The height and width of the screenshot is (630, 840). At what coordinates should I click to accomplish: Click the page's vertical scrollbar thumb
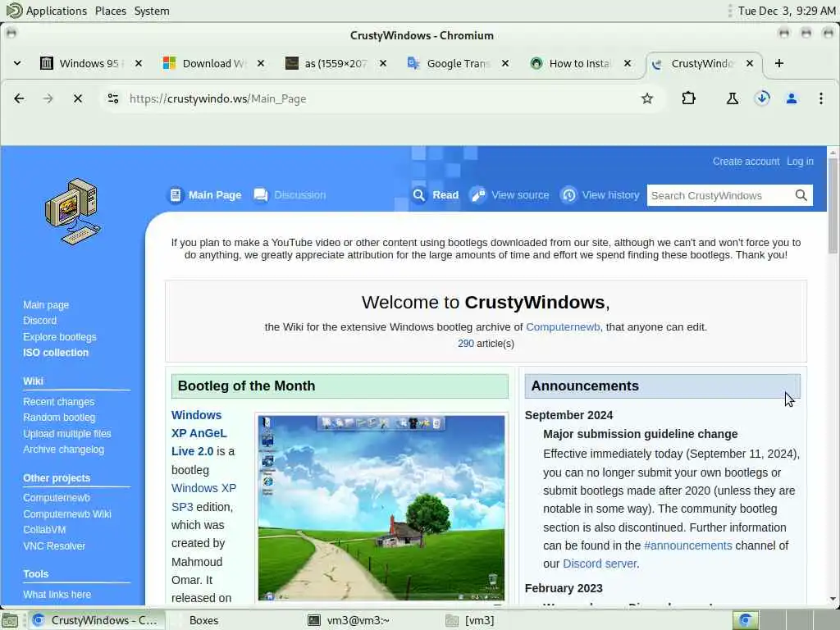(833, 206)
